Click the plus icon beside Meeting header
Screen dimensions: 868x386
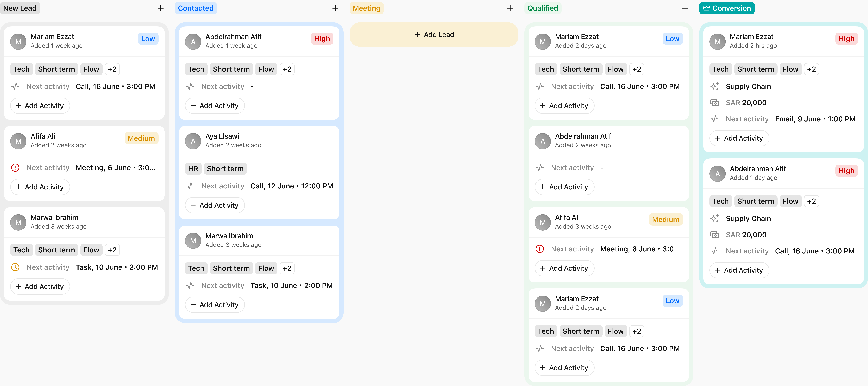pyautogui.click(x=510, y=8)
